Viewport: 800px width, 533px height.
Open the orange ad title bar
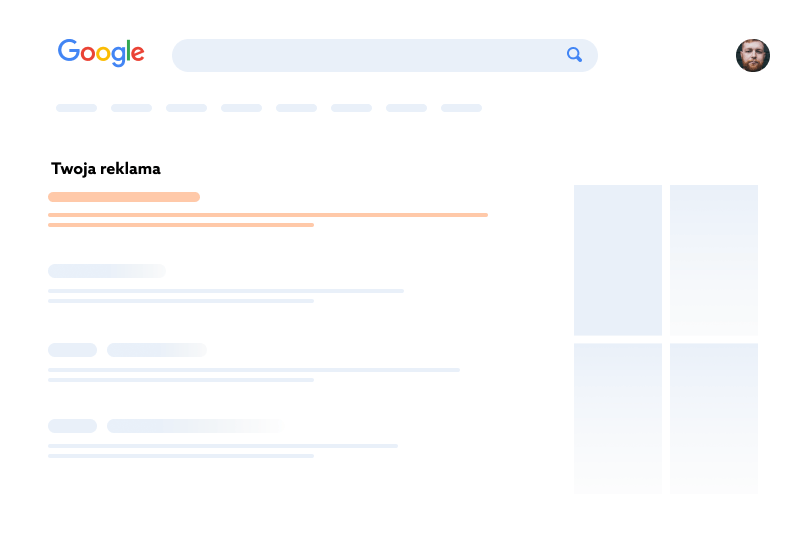point(124,197)
